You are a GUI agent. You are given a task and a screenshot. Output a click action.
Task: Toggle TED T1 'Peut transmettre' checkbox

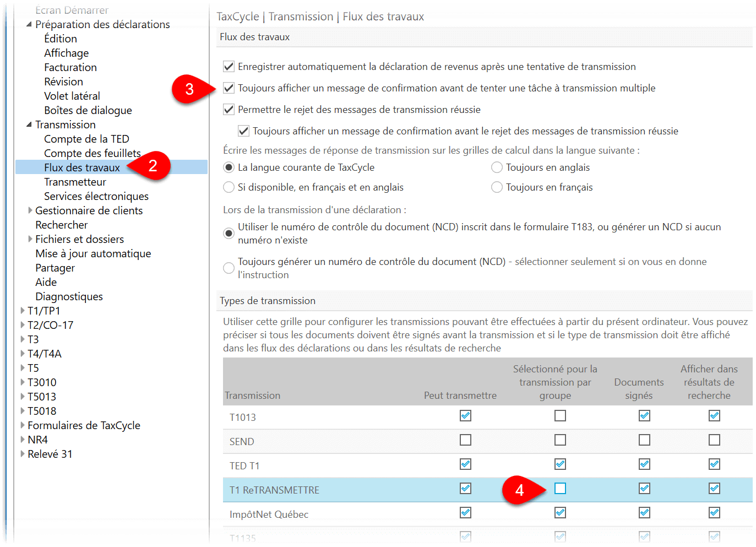coord(465,464)
